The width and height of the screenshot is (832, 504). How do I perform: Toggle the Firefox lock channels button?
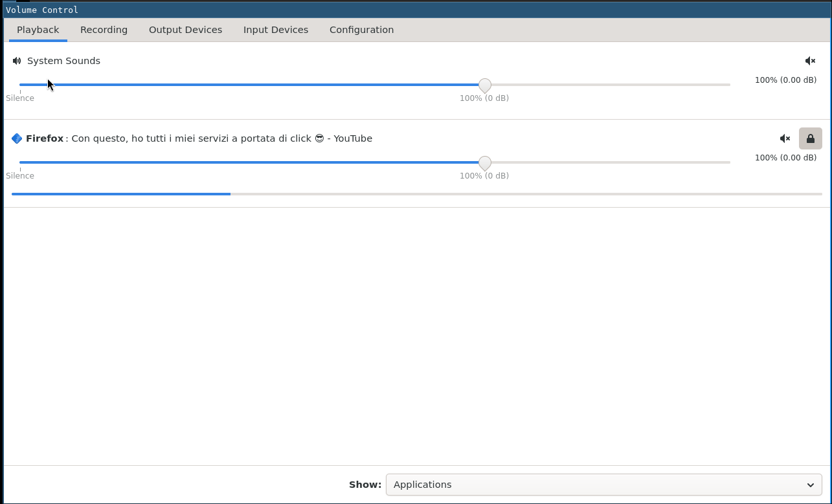coord(810,138)
